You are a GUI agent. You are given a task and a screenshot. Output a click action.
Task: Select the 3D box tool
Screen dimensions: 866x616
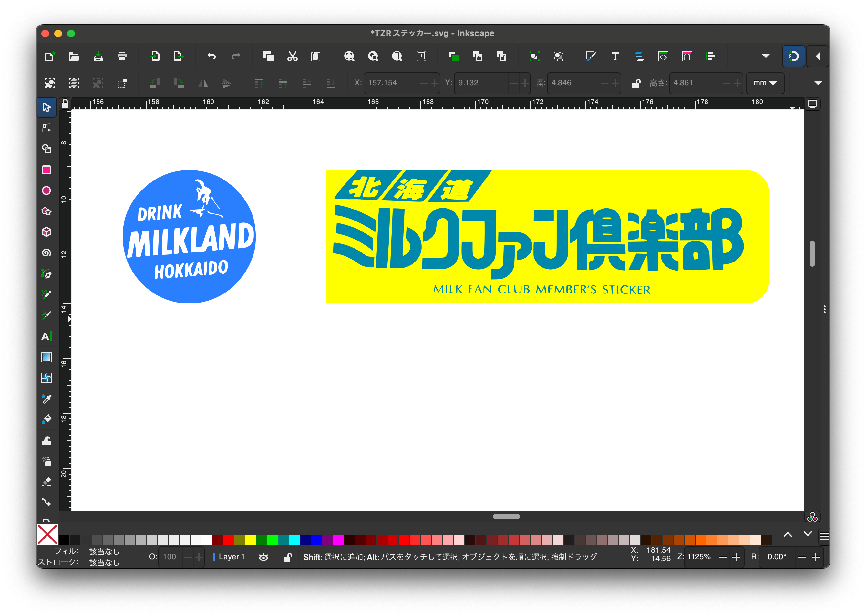coord(46,232)
